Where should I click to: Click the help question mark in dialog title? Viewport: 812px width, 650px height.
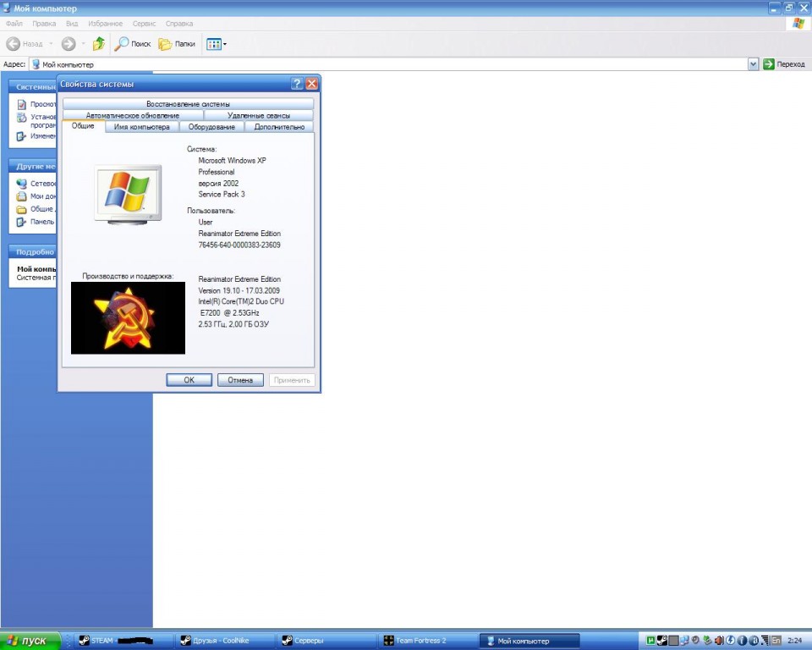(297, 84)
